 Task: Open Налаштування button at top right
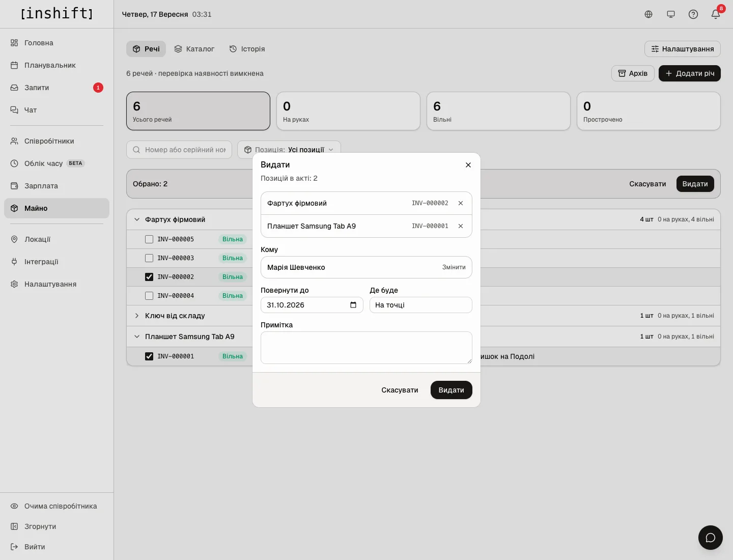[683, 49]
